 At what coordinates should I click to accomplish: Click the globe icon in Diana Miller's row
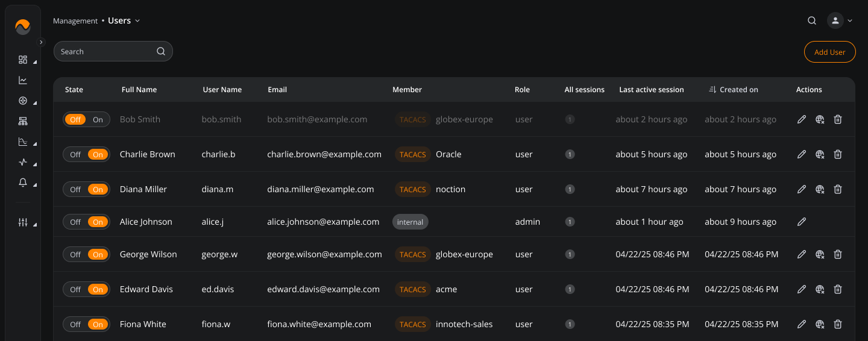819,189
